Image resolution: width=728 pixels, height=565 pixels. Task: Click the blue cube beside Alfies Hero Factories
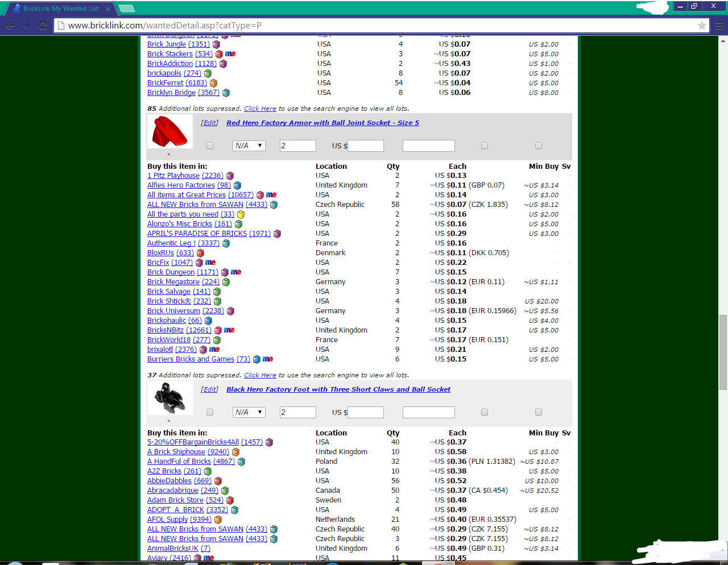[x=238, y=186]
